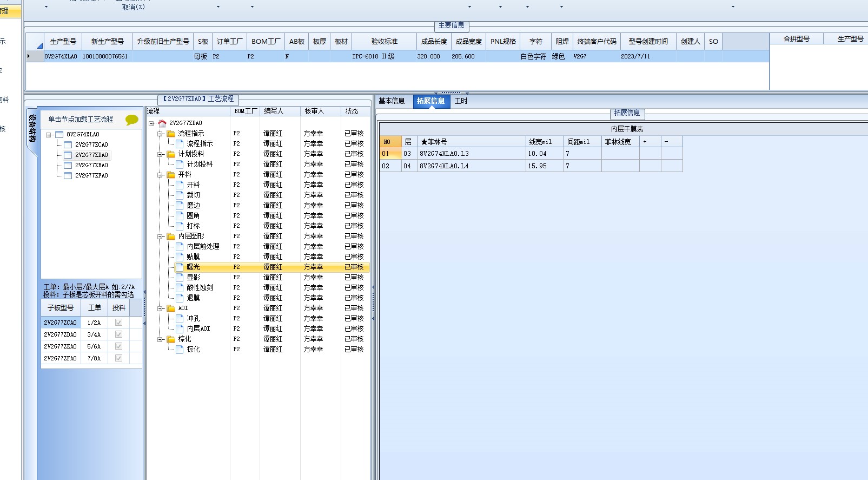The height and width of the screenshot is (480, 868).
Task: Collapse the 2V2G77ZDA0 process root node
Action: [152, 123]
